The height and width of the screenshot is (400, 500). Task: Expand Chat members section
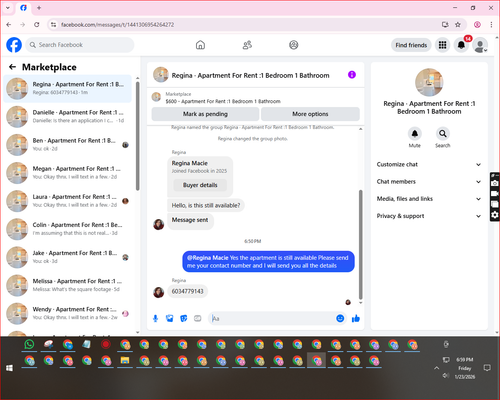click(429, 182)
